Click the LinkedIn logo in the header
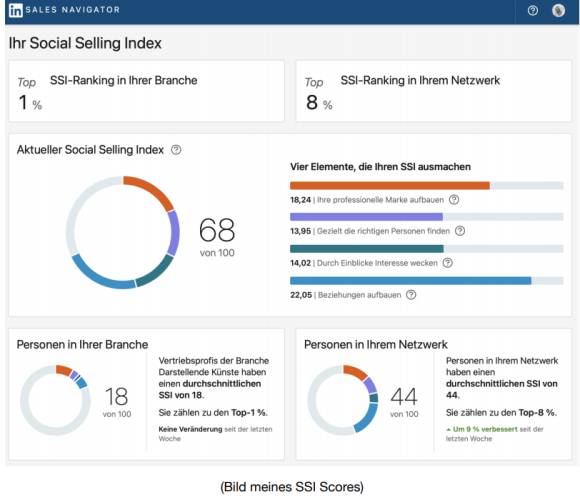The width and height of the screenshot is (580, 502). coord(16,10)
